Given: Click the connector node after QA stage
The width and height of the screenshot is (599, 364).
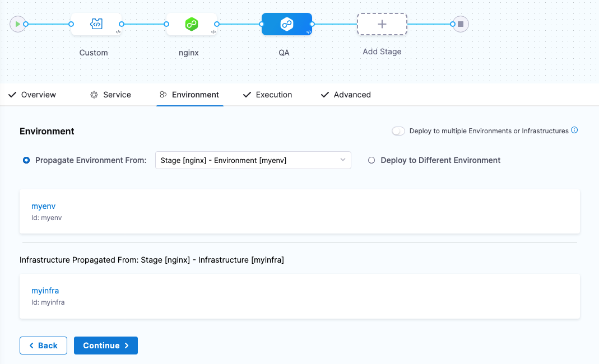Looking at the screenshot, I should [312, 24].
